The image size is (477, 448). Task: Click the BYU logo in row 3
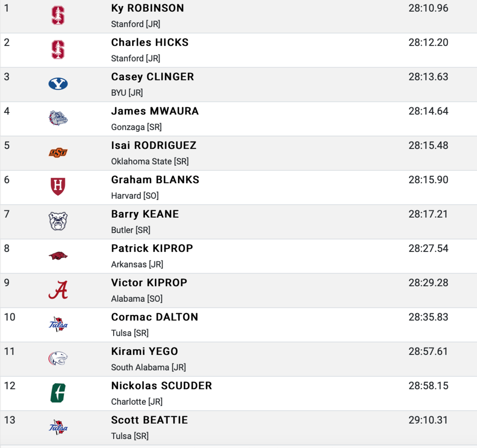tap(58, 84)
